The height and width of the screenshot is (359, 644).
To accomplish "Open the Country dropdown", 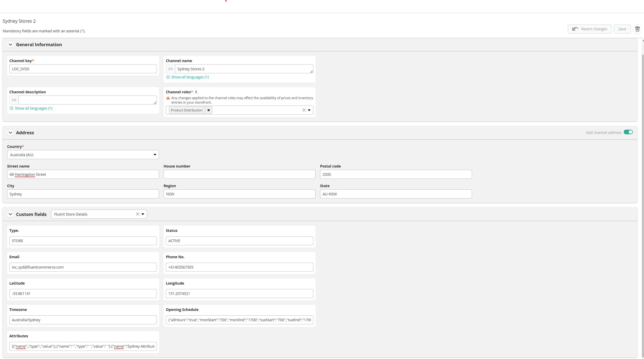I will (83, 155).
